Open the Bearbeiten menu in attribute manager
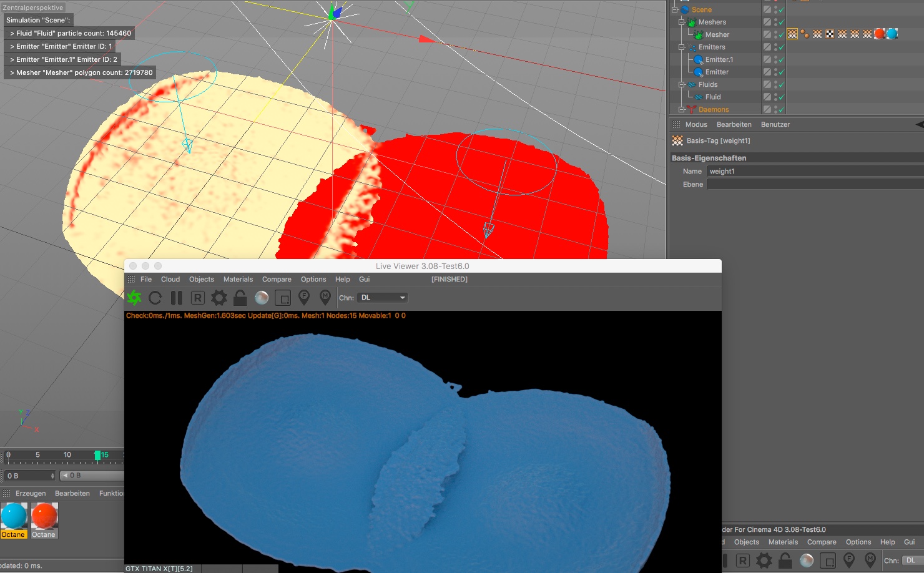The width and height of the screenshot is (924, 573). click(734, 124)
